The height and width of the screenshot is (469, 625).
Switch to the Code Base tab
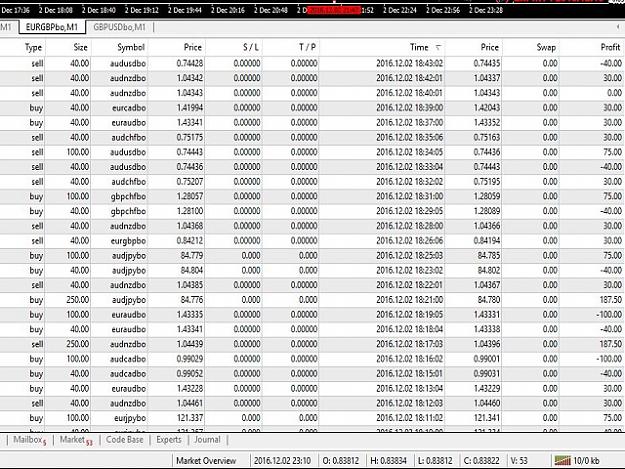click(124, 440)
